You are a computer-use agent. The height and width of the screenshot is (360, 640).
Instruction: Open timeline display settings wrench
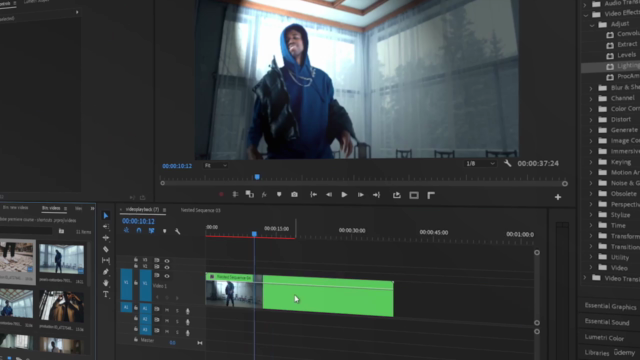[x=178, y=231]
